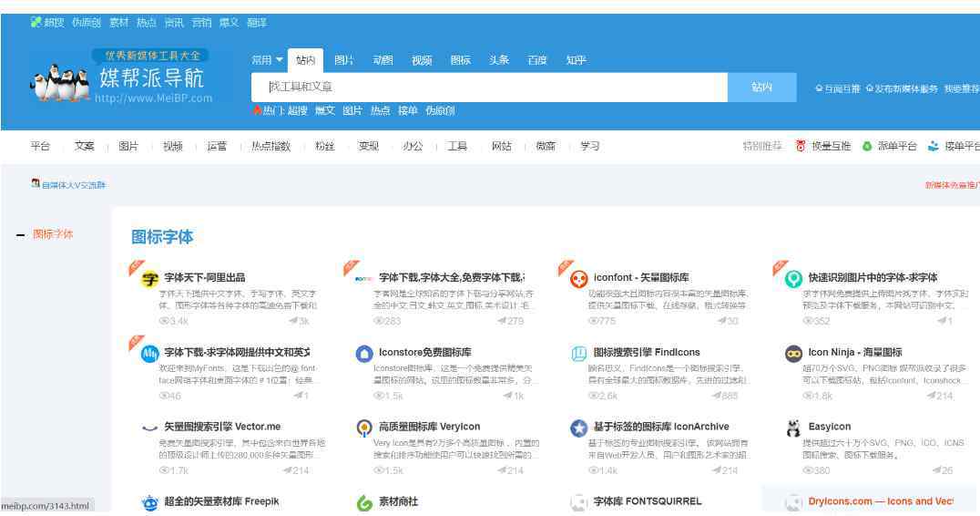Click the 找工具和文章 search box

pyautogui.click(x=489, y=87)
